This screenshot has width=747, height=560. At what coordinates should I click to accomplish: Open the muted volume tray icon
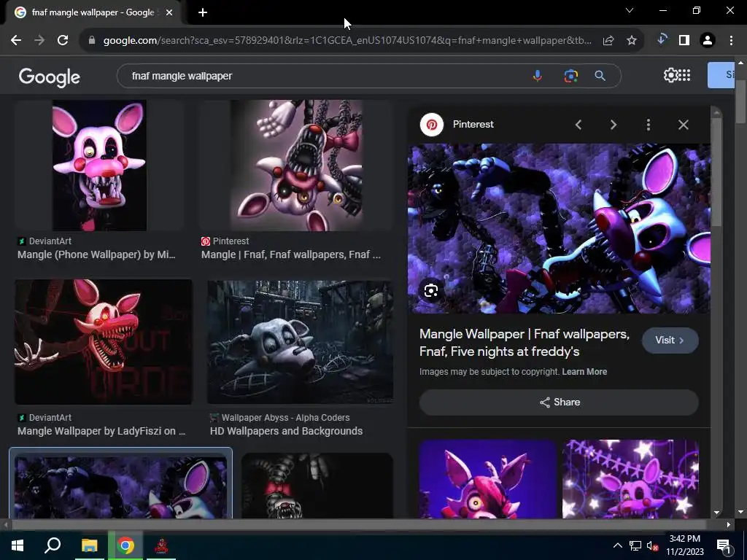click(651, 545)
